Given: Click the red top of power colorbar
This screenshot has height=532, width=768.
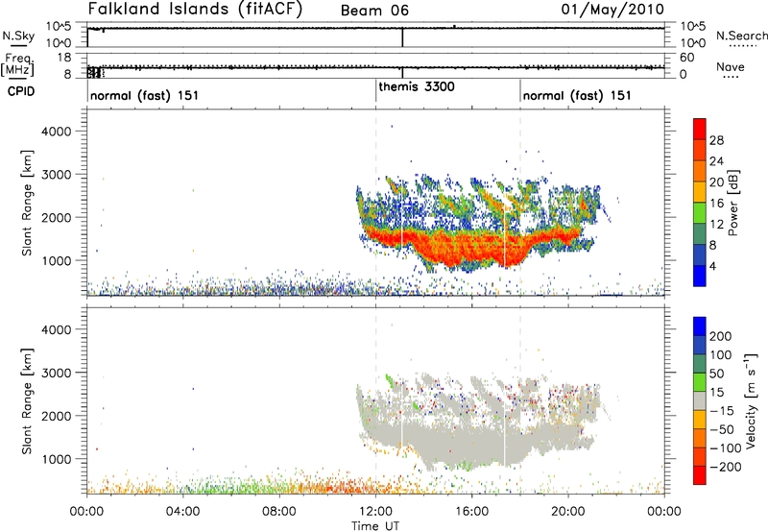Looking at the screenshot, I should click(700, 129).
